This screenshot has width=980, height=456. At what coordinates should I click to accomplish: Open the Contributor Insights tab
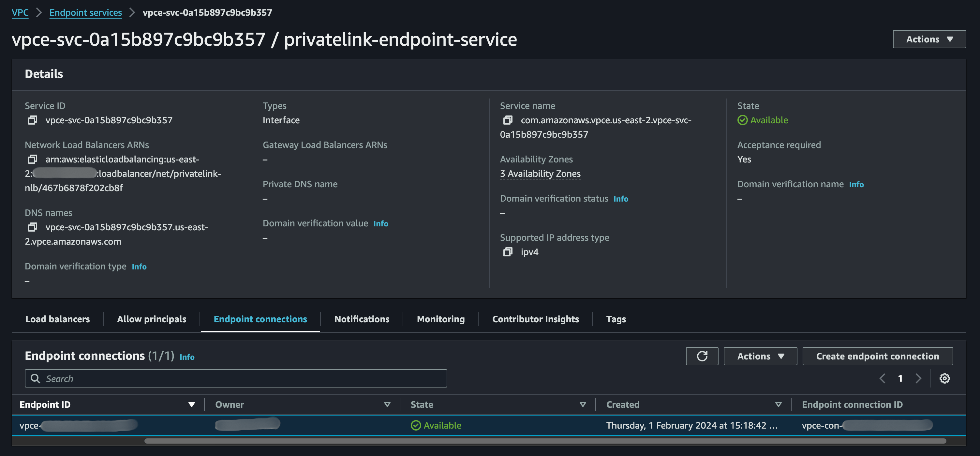535,319
